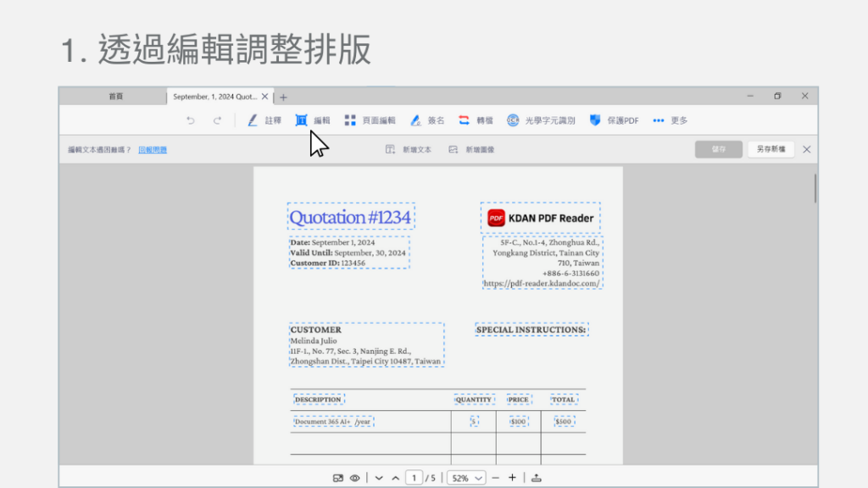Open the 回報問題 report problem link

[x=153, y=150]
